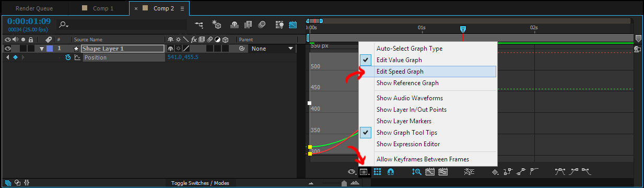
Task: Open the Parent dropdown set to None
Action: (x=272, y=49)
